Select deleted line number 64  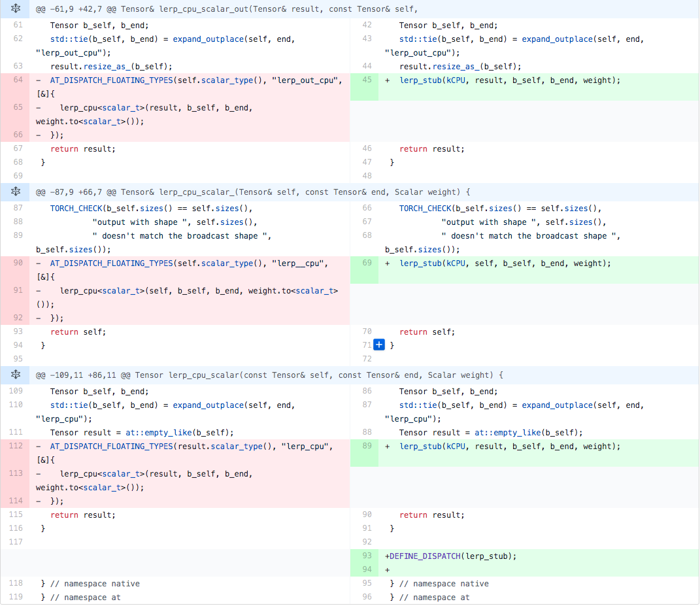point(18,80)
